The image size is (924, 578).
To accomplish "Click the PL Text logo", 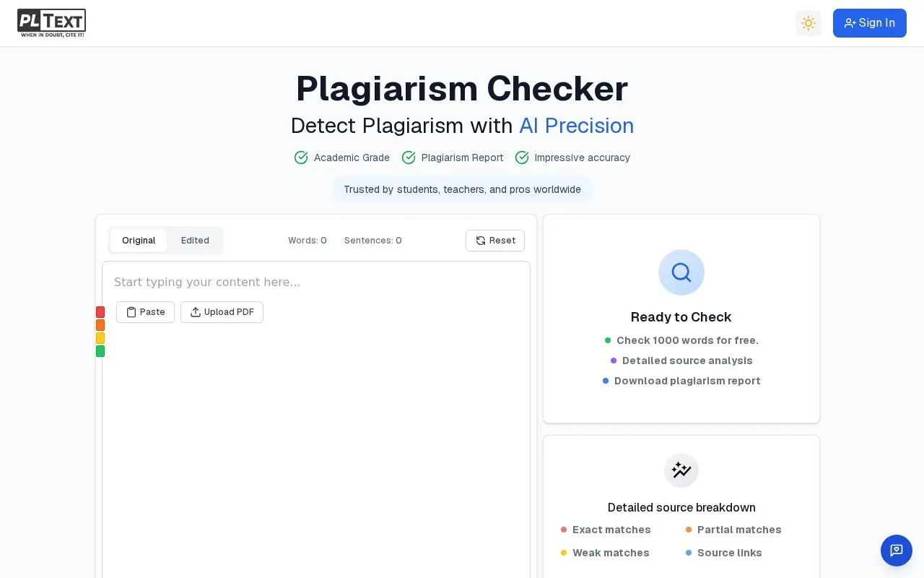I will pyautogui.click(x=51, y=23).
